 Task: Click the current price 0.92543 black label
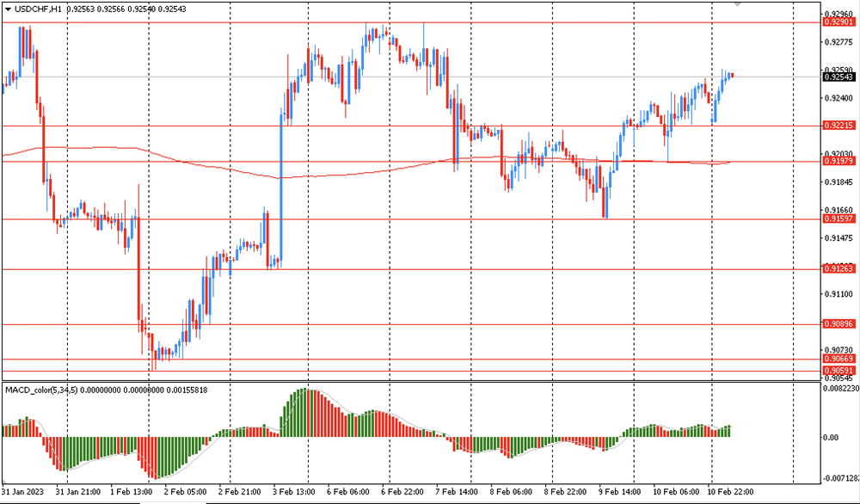[838, 77]
